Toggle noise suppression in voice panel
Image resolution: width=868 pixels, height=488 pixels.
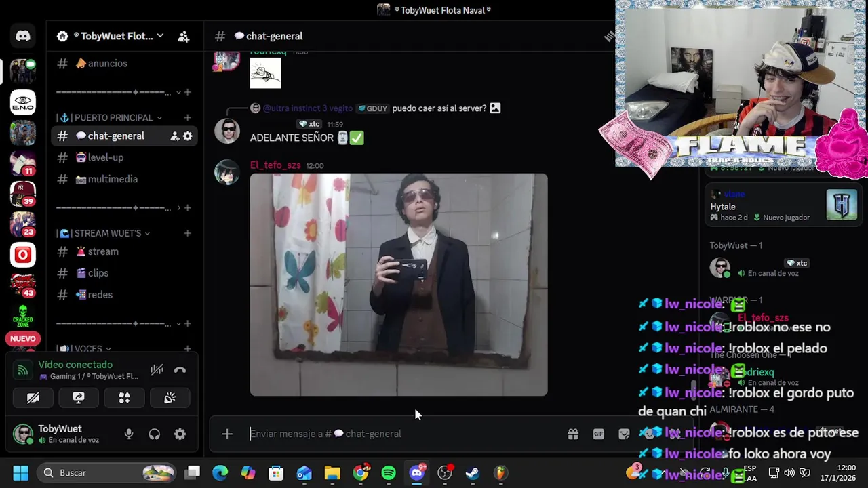pos(157,370)
